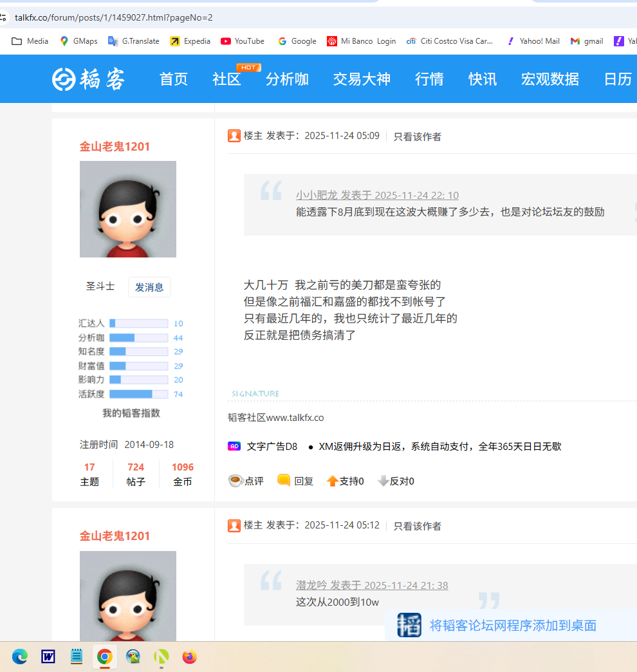Image resolution: width=637 pixels, height=672 pixels.
Task: Click the 活跃度 progress bar
Action: 138,394
